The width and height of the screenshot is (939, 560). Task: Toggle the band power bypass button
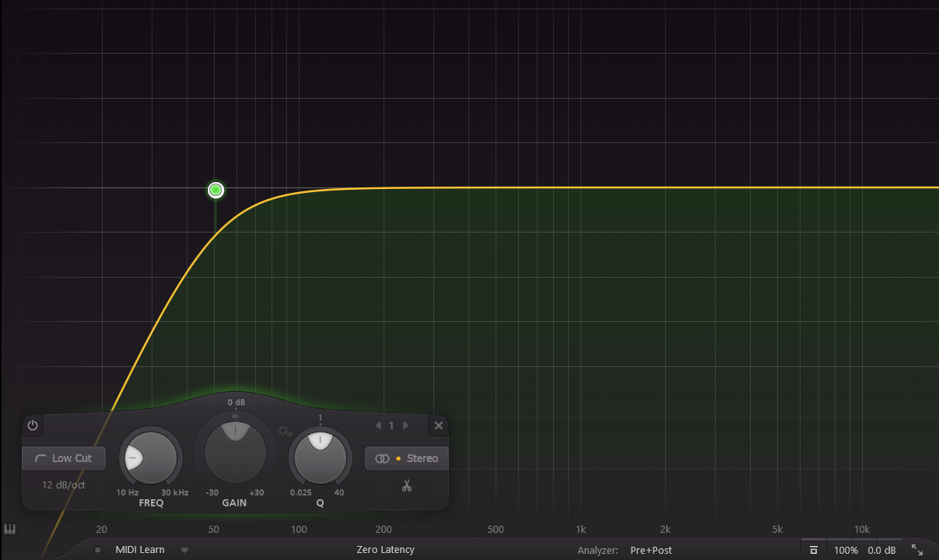(x=33, y=425)
